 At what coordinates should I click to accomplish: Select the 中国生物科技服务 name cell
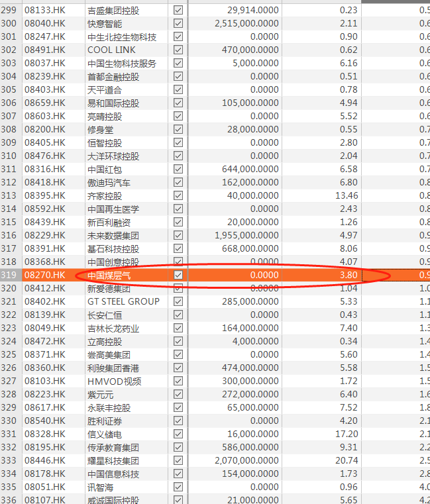126,63
